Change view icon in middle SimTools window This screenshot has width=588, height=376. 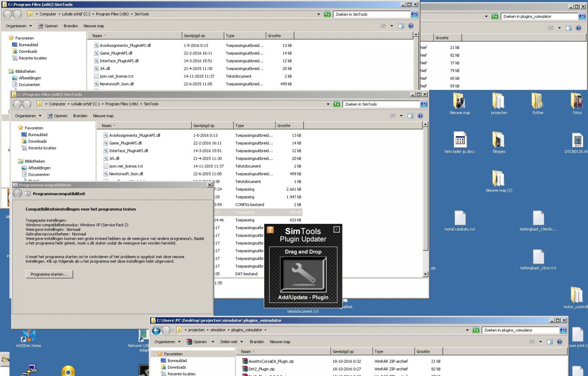point(392,116)
